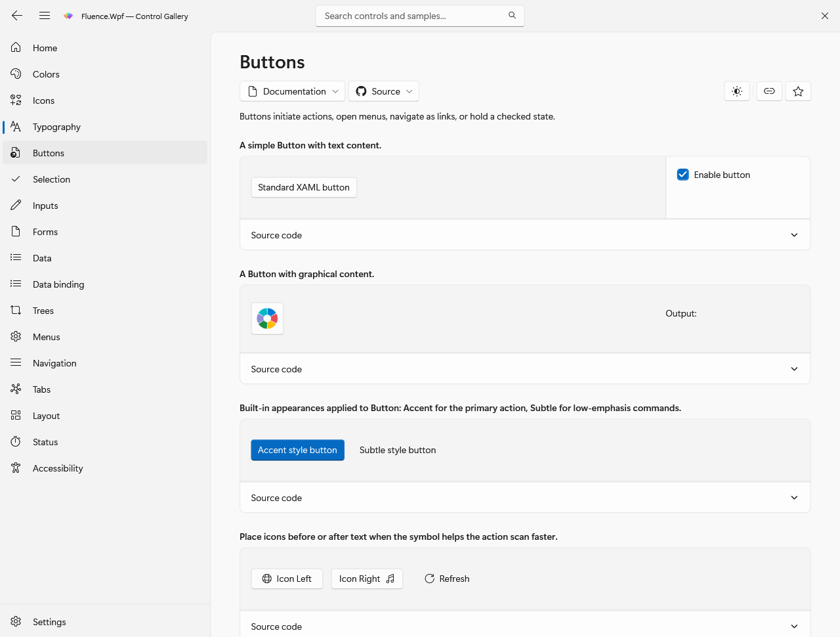Click the Home icon in sidebar
This screenshot has height=637, width=840.
pos(16,47)
